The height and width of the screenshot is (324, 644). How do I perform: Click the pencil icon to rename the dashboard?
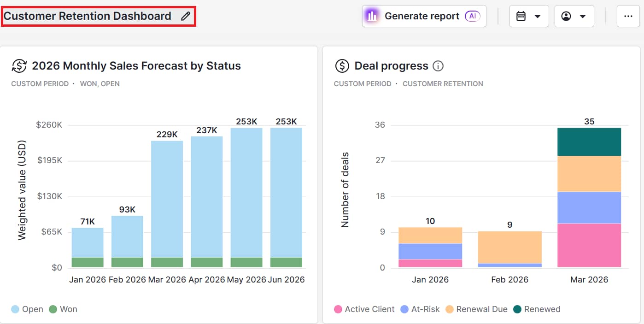[x=186, y=16]
